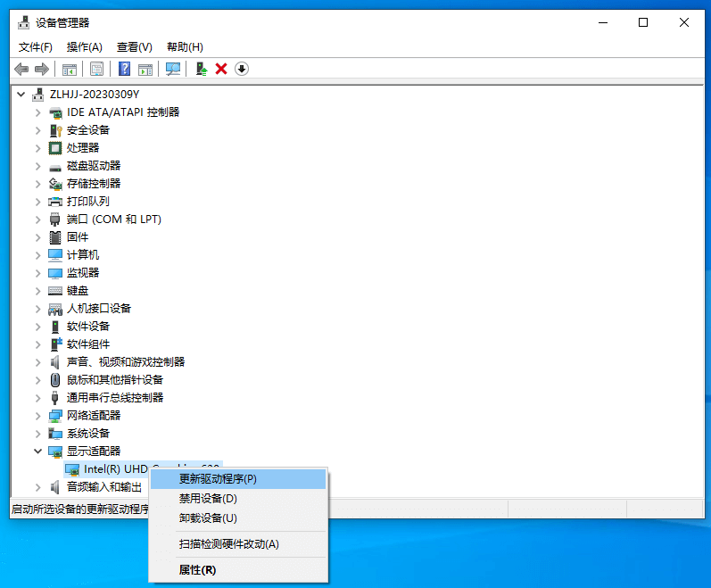The image size is (711, 588).
Task: Choose 属性(R) from context menu
Action: 238,570
